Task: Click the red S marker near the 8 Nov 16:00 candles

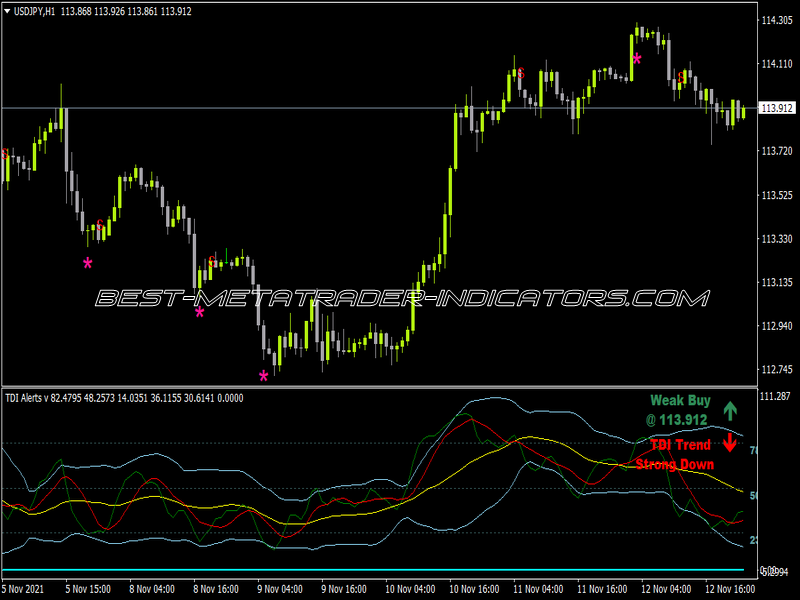Action: click(x=212, y=262)
